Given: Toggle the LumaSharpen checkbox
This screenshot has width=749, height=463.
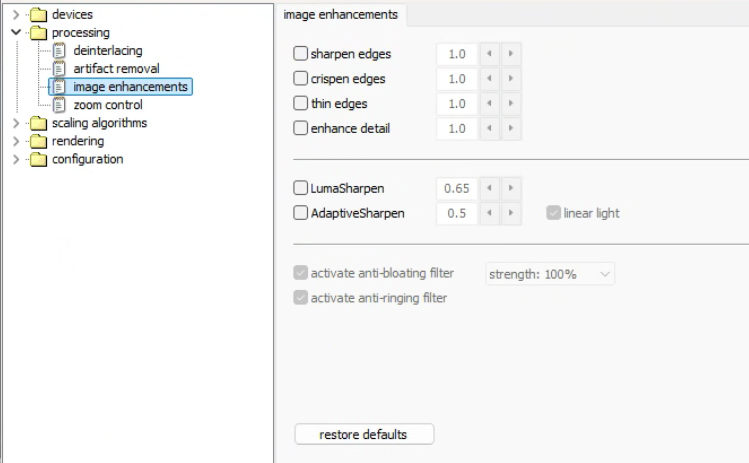Looking at the screenshot, I should [x=300, y=187].
